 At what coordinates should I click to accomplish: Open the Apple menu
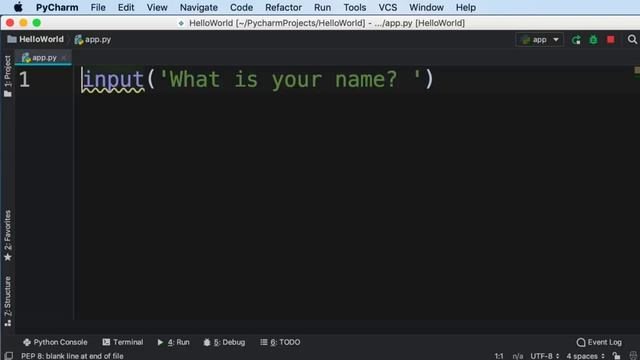[x=18, y=7]
